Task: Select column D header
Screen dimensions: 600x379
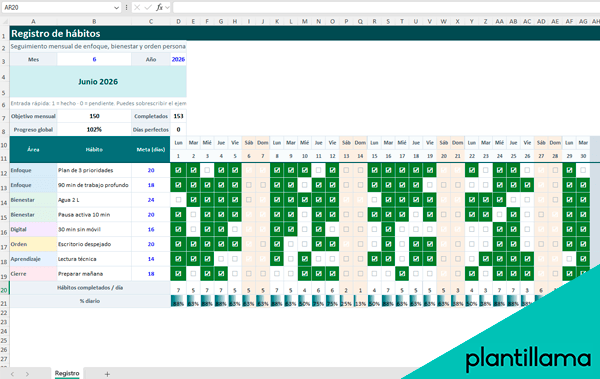Action: pyautogui.click(x=178, y=22)
